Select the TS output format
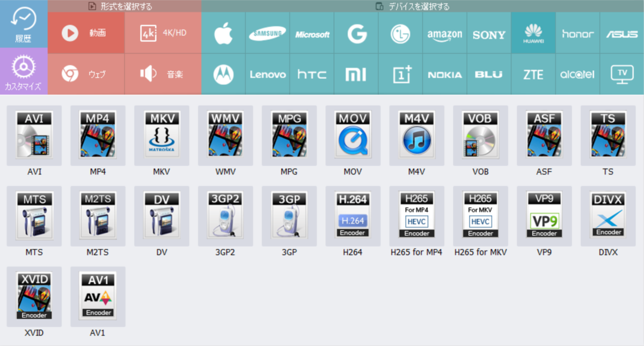Viewport: 644px width, 346px height. click(608, 136)
